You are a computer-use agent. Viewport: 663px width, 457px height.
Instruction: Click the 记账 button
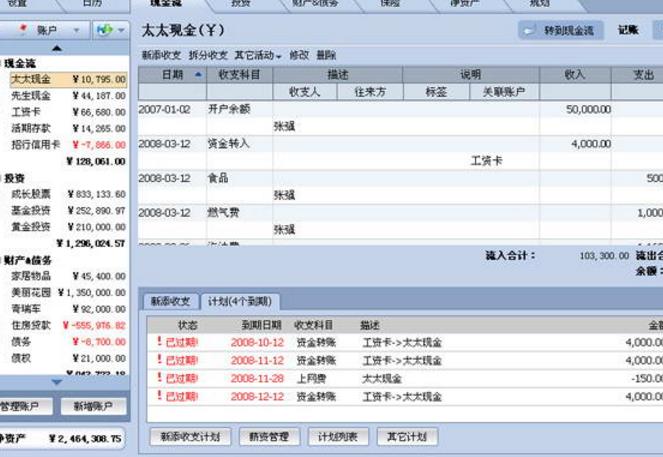point(628,30)
